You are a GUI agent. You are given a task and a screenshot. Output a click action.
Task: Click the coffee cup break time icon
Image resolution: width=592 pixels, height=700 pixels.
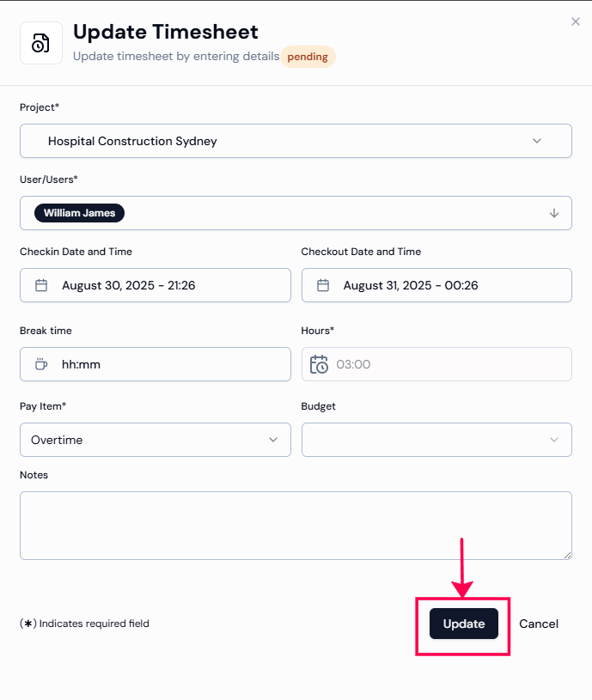[41, 364]
